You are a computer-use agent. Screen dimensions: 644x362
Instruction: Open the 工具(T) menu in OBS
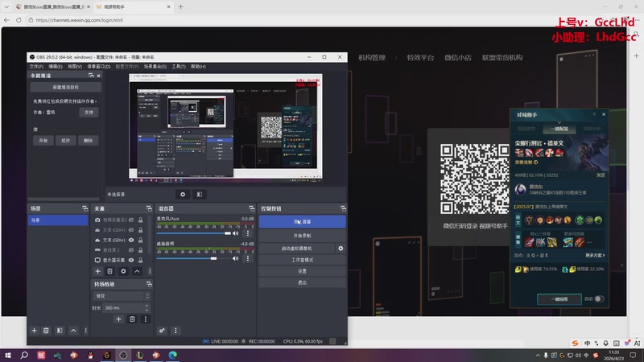tap(179, 67)
